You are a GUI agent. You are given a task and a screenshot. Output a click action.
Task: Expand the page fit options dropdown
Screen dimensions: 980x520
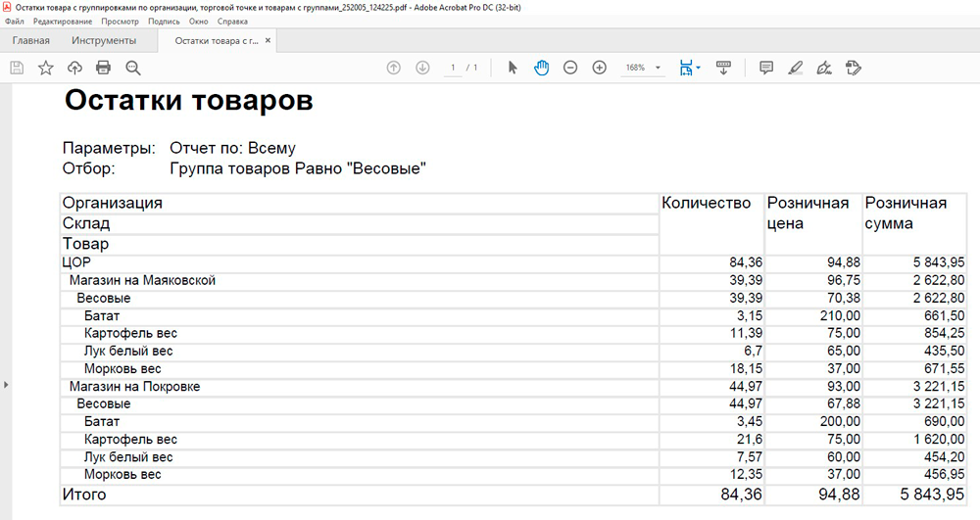(x=690, y=68)
